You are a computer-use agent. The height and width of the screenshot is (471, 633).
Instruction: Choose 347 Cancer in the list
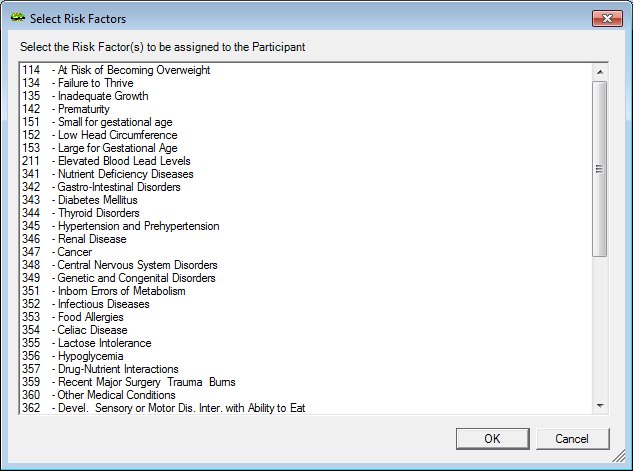click(x=306, y=252)
